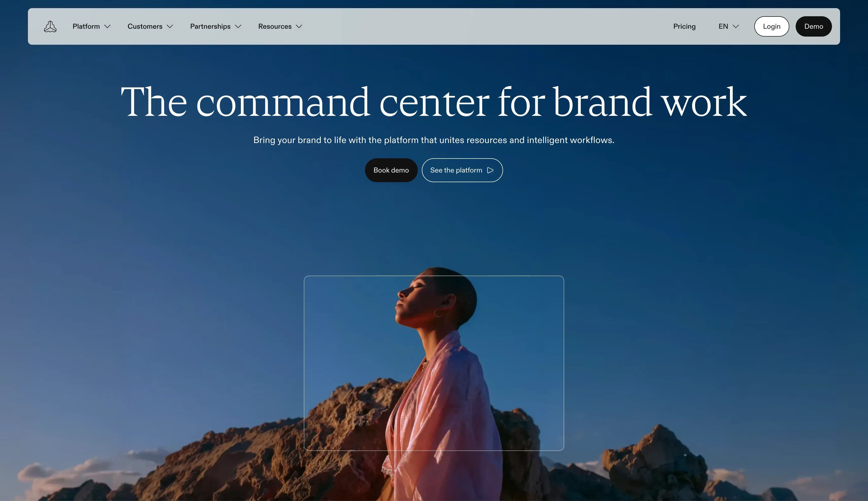Click the chevron arrow beside Customers
Screen dimensions: 868x501
click(170, 26)
